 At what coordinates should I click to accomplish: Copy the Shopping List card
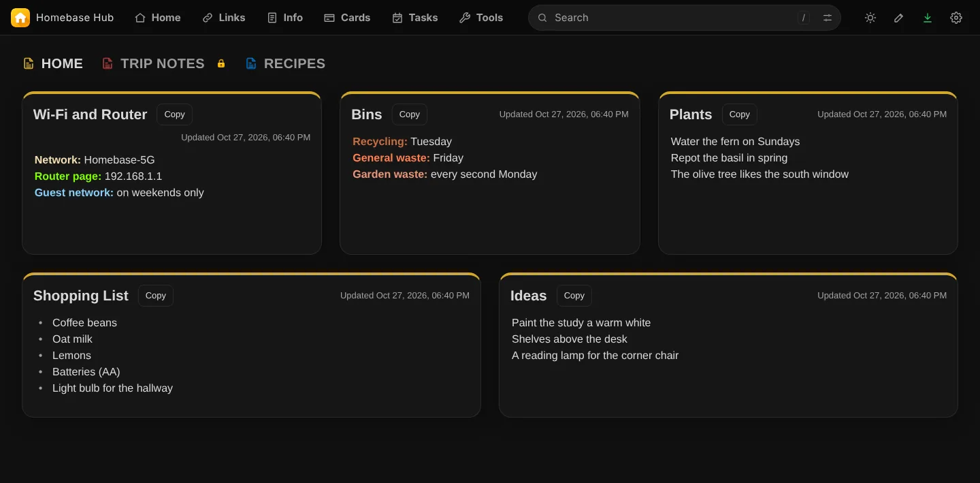tap(156, 296)
